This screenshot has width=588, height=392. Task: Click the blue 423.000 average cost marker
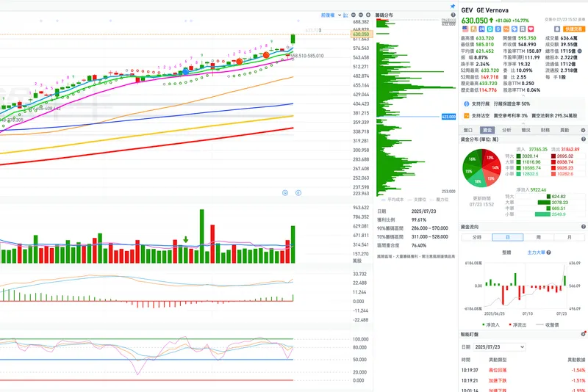(x=448, y=117)
